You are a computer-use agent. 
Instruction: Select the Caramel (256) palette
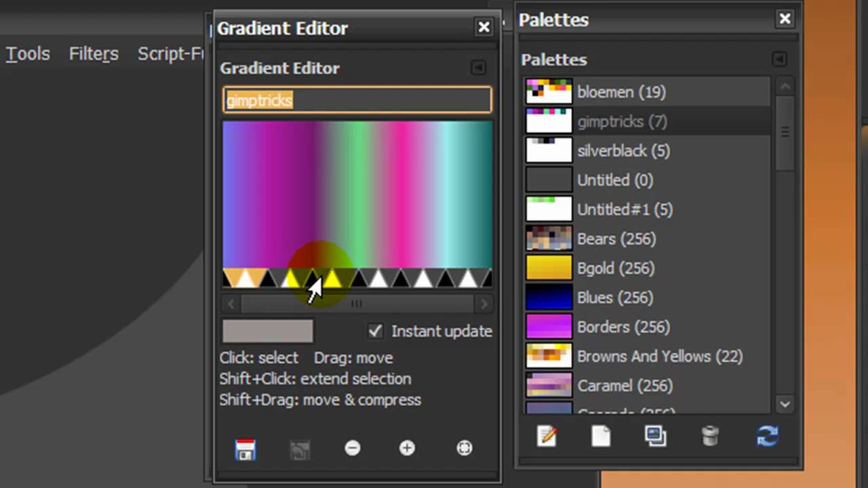pos(648,386)
